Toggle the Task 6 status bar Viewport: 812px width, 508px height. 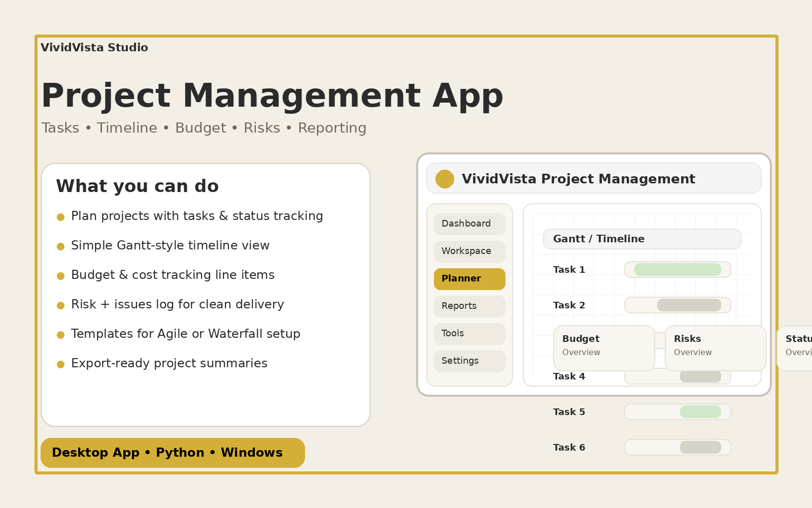(x=678, y=447)
